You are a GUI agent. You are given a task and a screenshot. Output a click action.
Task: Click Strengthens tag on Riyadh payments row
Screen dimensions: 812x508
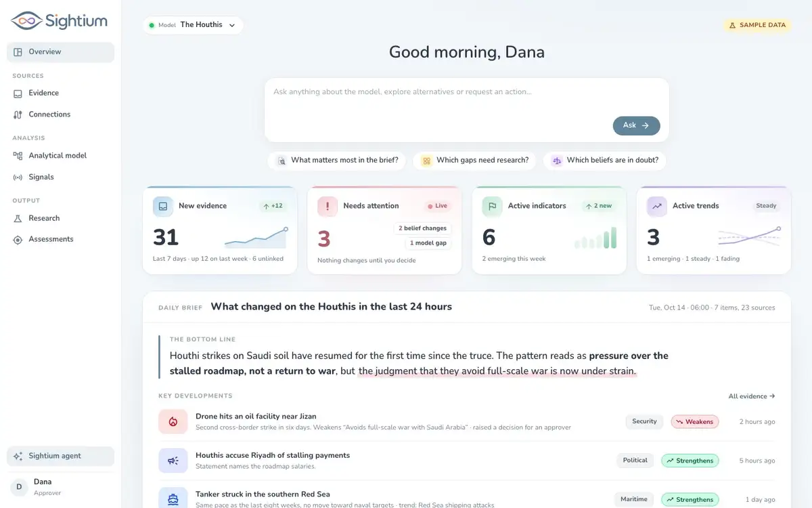690,461
